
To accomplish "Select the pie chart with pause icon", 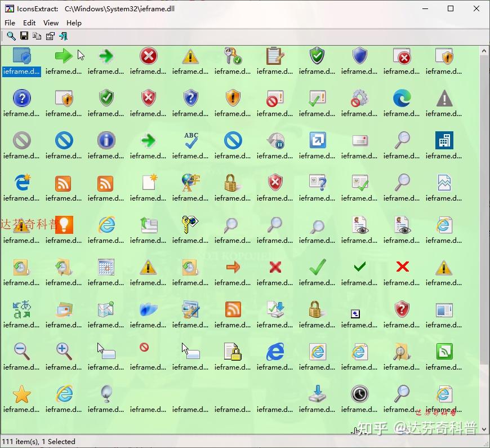I will (x=275, y=140).
